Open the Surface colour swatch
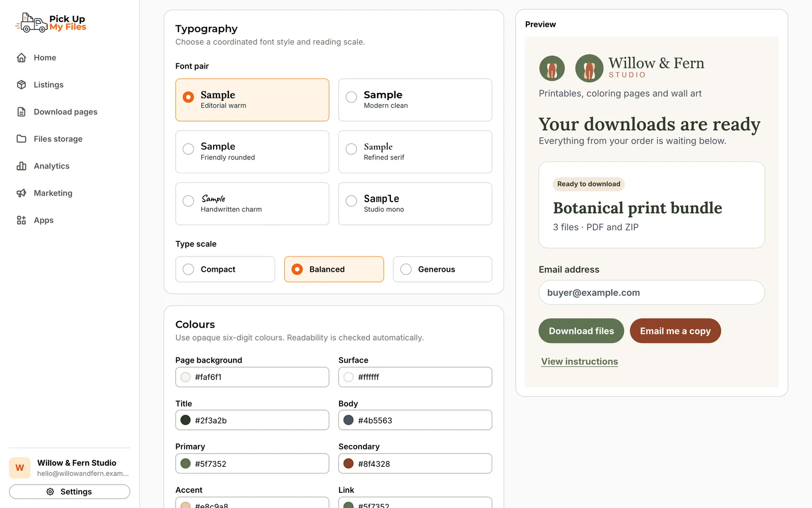Screen dimensions: 812x508 (349, 377)
